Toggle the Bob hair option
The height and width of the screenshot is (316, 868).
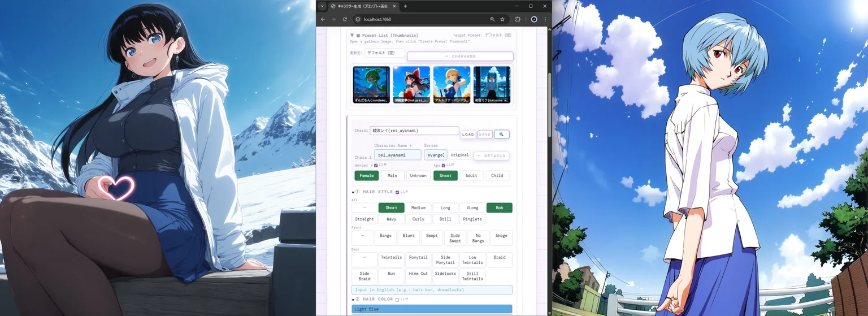pos(500,208)
